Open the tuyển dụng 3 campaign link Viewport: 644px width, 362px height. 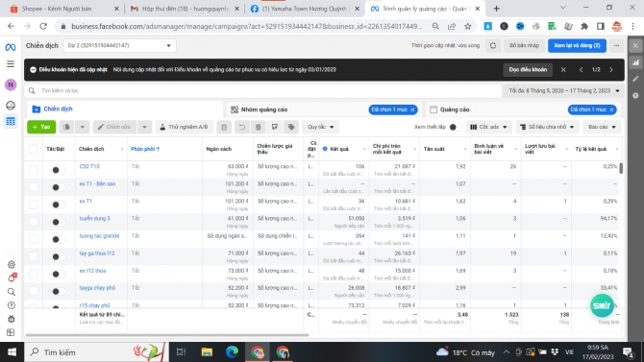click(x=94, y=219)
